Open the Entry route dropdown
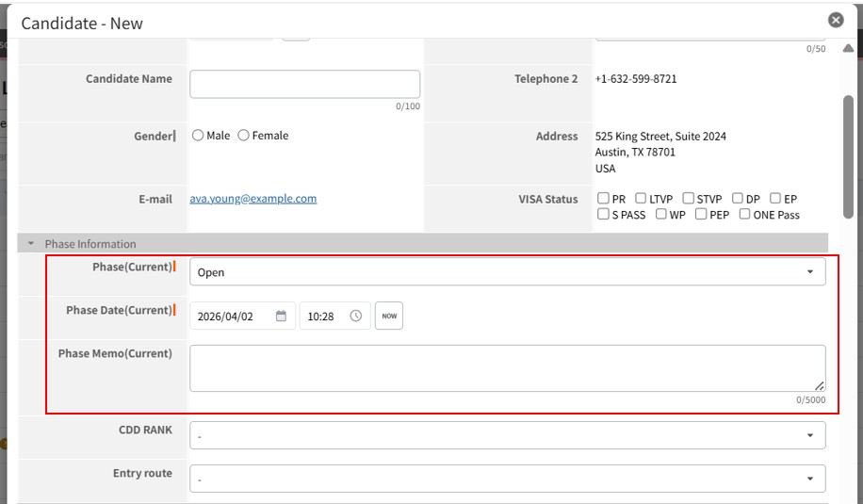This screenshot has width=863, height=504. click(507, 479)
